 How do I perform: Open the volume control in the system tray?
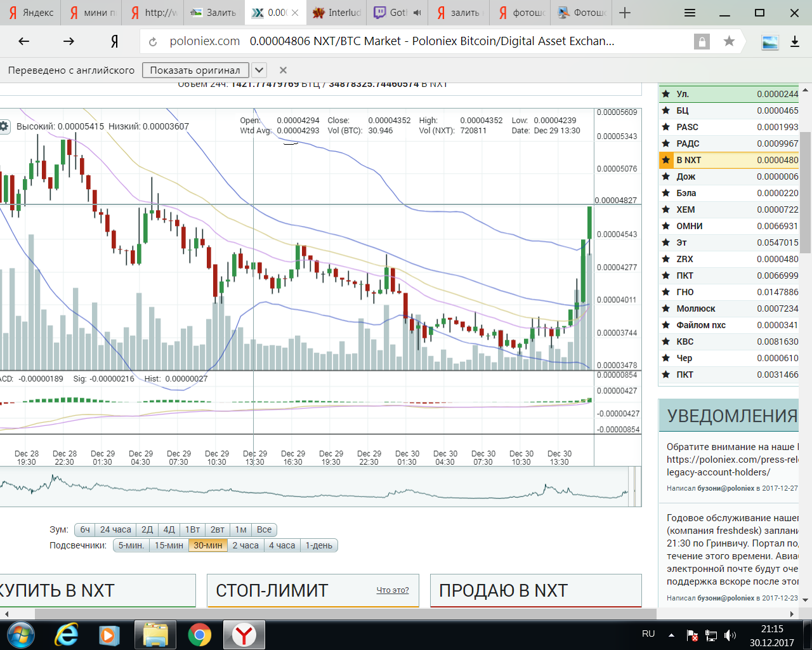730,635
